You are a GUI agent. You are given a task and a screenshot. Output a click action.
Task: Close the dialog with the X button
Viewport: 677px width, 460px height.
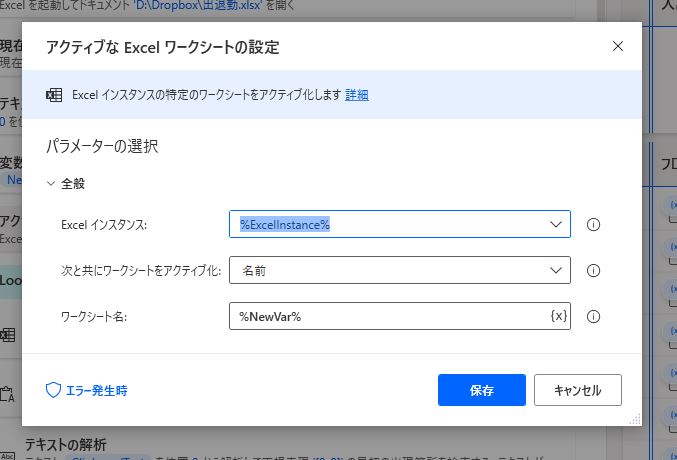tap(618, 46)
